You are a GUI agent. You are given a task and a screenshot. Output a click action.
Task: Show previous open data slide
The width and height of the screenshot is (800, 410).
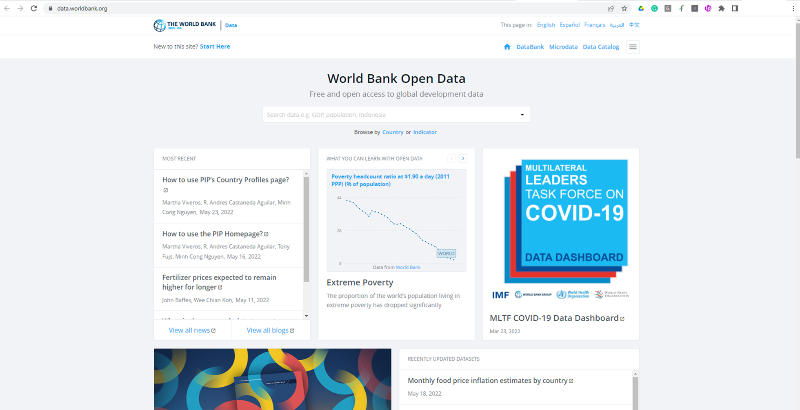click(452, 159)
